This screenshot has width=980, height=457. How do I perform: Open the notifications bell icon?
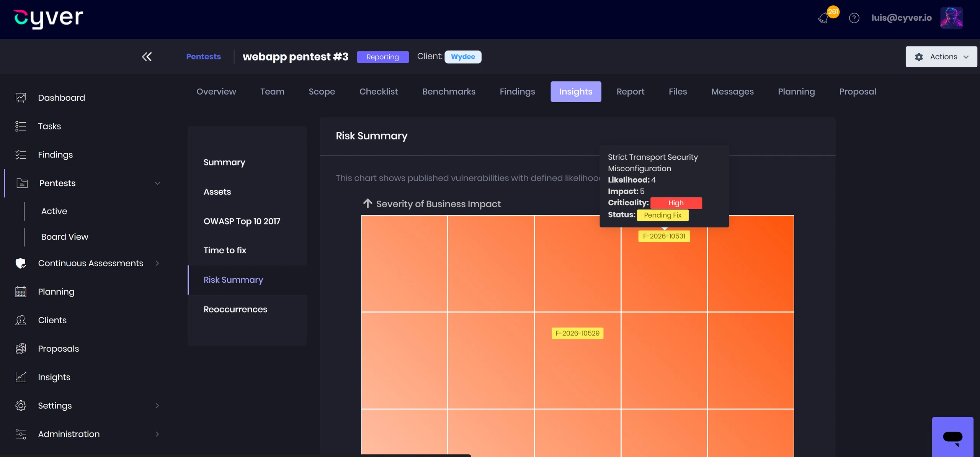[x=823, y=18]
